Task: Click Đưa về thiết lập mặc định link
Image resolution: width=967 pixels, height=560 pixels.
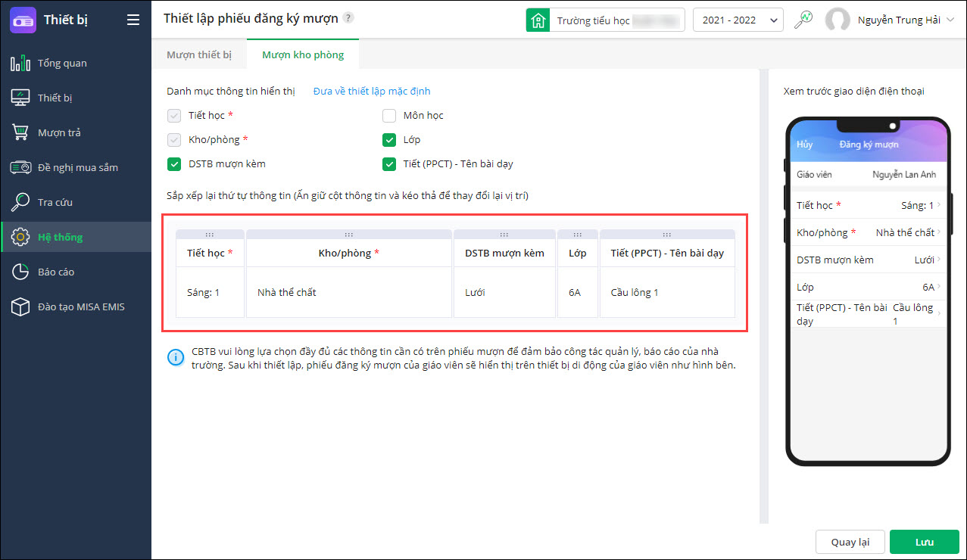Action: pos(372,92)
